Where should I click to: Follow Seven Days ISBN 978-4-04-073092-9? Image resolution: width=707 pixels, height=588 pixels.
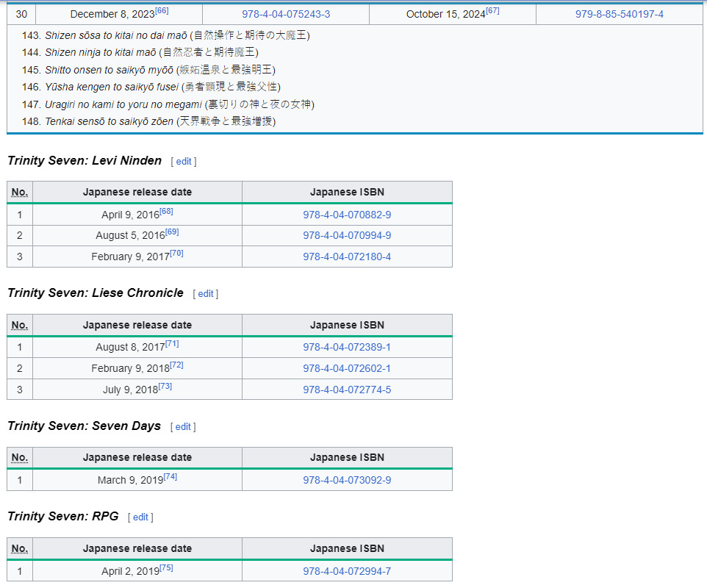click(x=347, y=480)
